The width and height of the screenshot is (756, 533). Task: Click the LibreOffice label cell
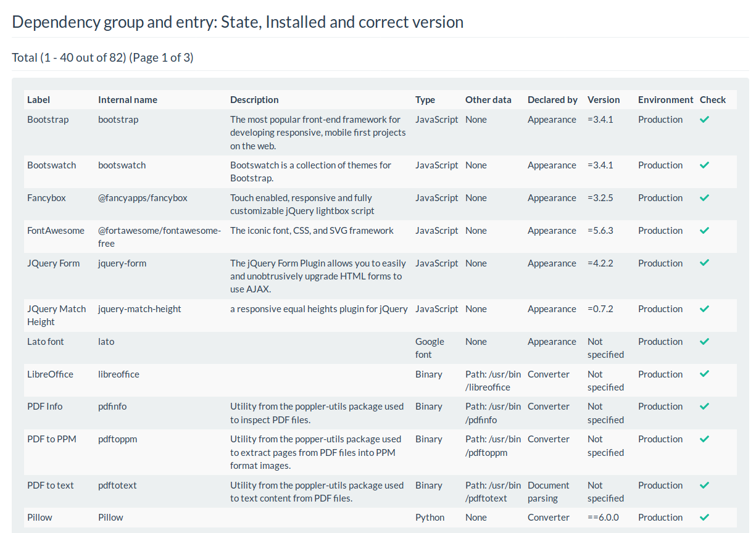click(x=50, y=374)
